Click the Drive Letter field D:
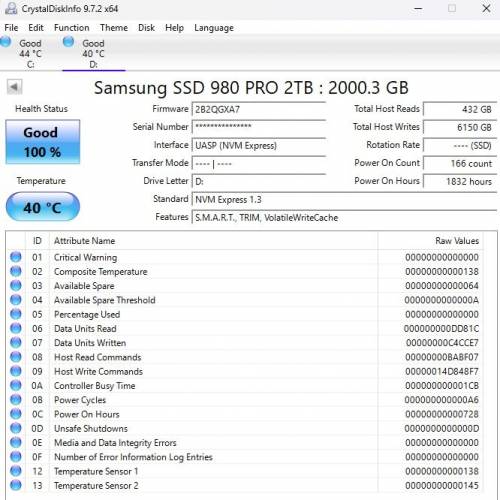Viewport: 500px width, 500px height. (259, 181)
